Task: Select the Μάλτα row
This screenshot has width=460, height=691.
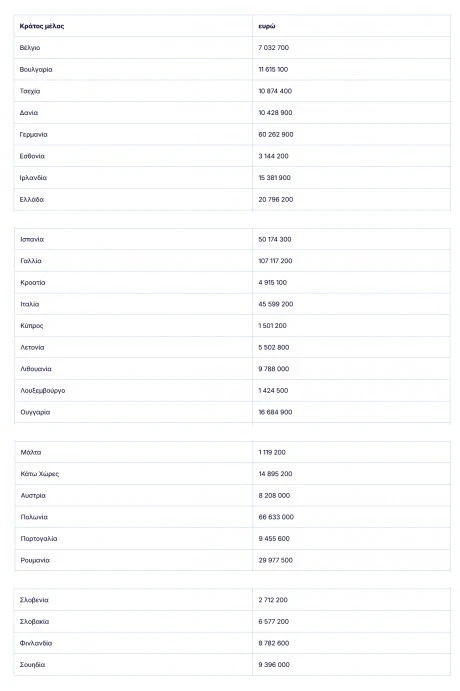Action: point(232,452)
